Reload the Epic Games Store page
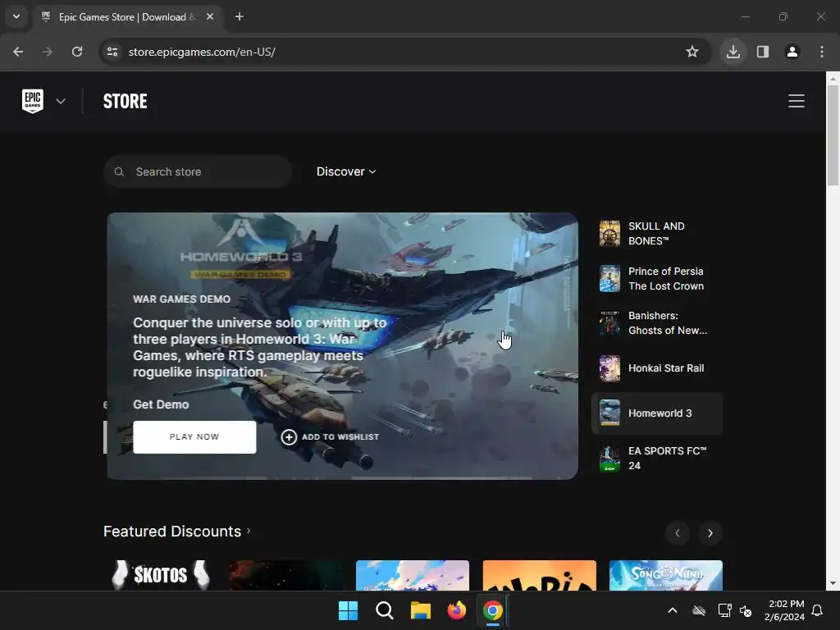 tap(77, 52)
